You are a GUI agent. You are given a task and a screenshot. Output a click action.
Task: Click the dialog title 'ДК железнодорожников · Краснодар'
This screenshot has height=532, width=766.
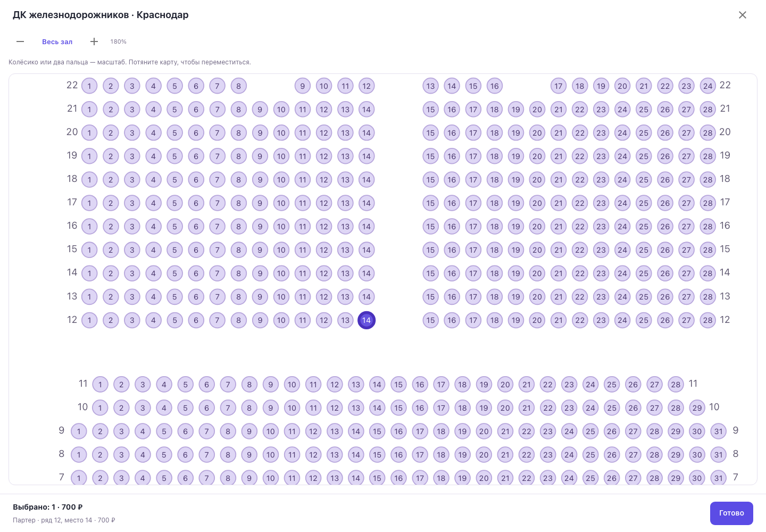(x=101, y=15)
